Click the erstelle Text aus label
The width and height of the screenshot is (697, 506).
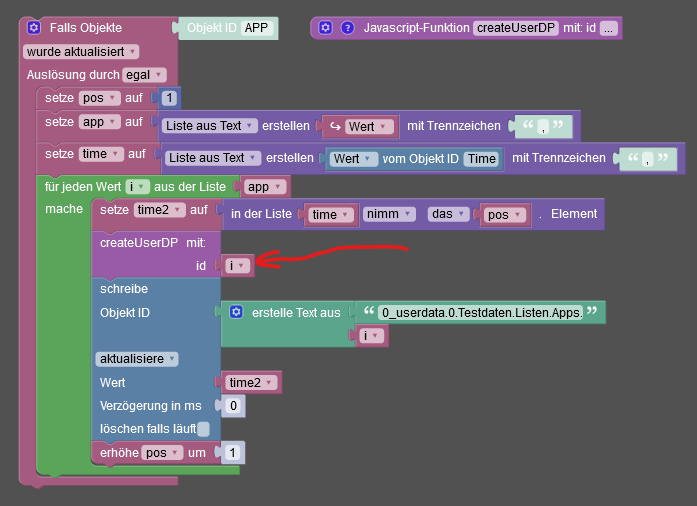click(x=296, y=313)
